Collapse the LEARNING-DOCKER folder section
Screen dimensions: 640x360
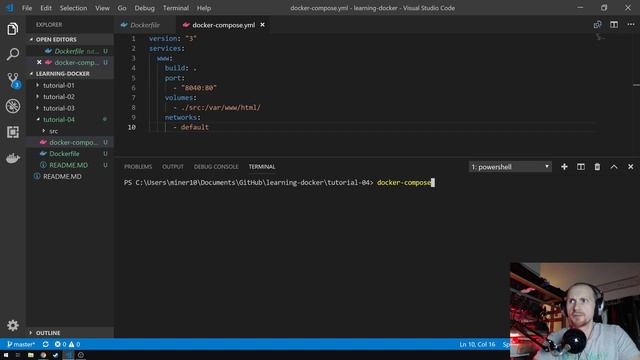70,73
